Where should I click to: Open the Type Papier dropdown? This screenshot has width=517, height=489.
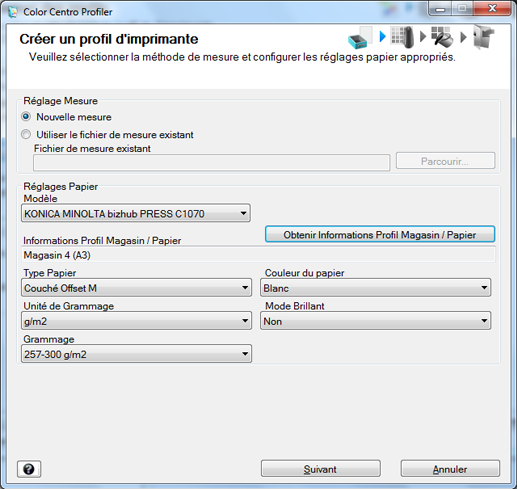point(136,288)
